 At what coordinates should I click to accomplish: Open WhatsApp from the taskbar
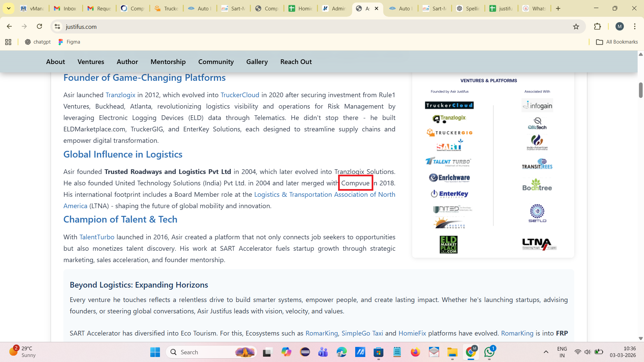(x=489, y=352)
